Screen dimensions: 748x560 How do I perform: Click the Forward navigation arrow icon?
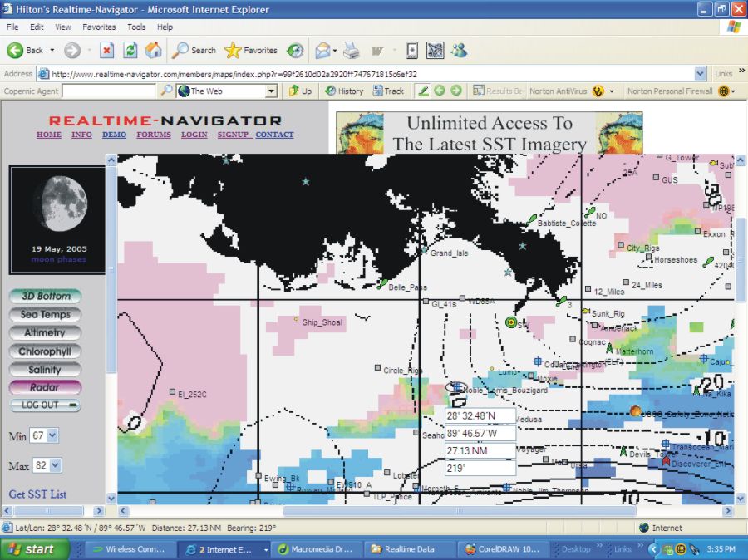tap(72, 50)
